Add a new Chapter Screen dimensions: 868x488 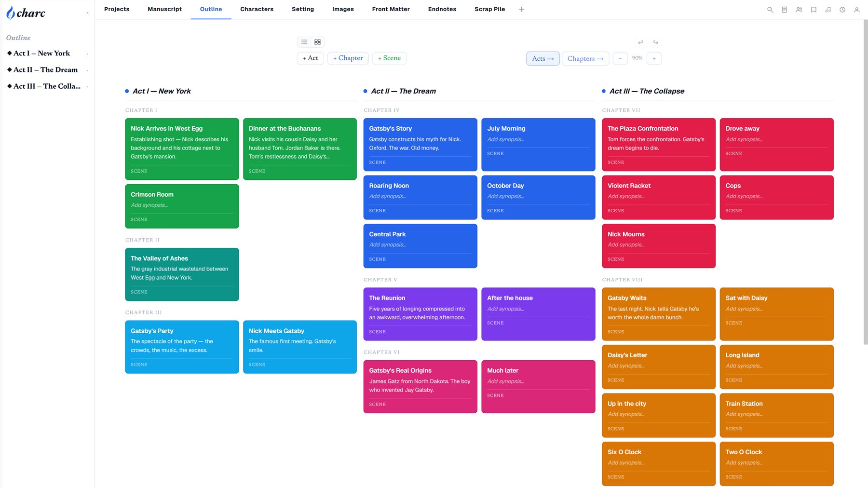pyautogui.click(x=348, y=58)
